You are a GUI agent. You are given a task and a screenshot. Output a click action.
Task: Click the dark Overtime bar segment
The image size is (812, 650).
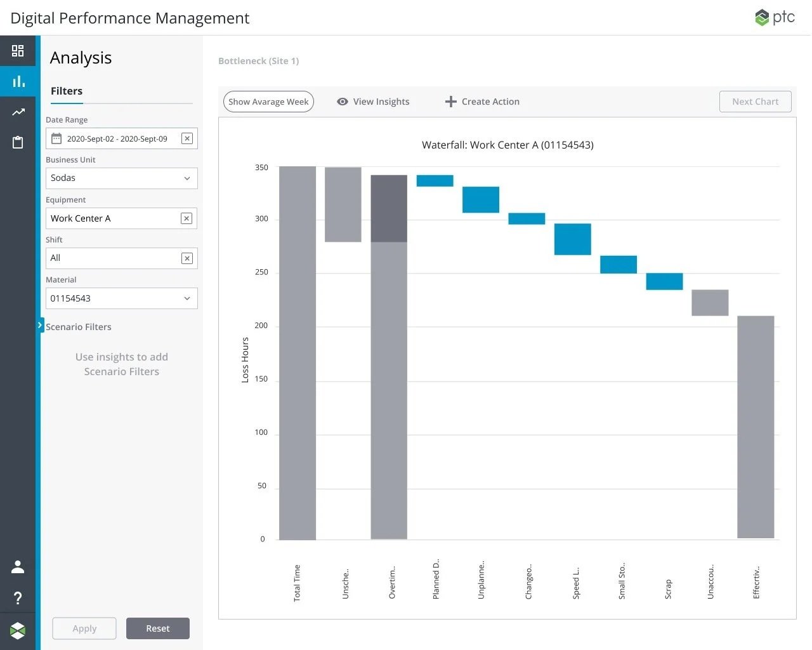(389, 208)
